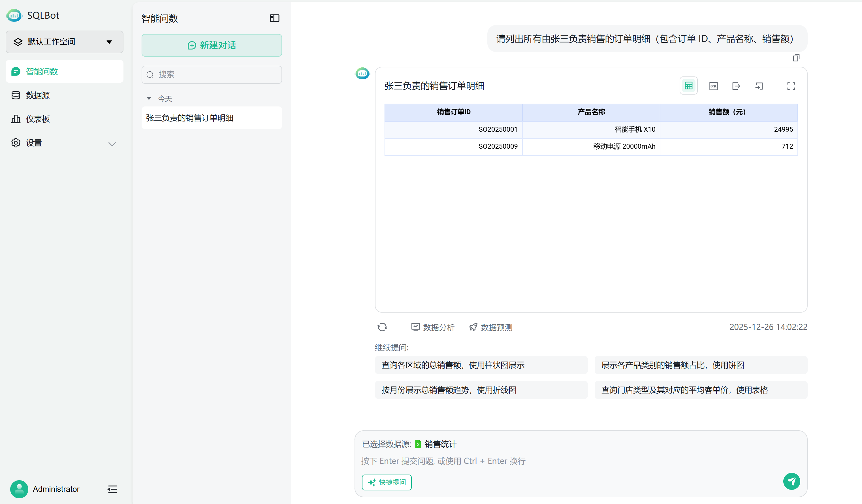This screenshot has height=504, width=862.
Task: Open the 默认工作空间 workspace dropdown
Action: click(64, 41)
